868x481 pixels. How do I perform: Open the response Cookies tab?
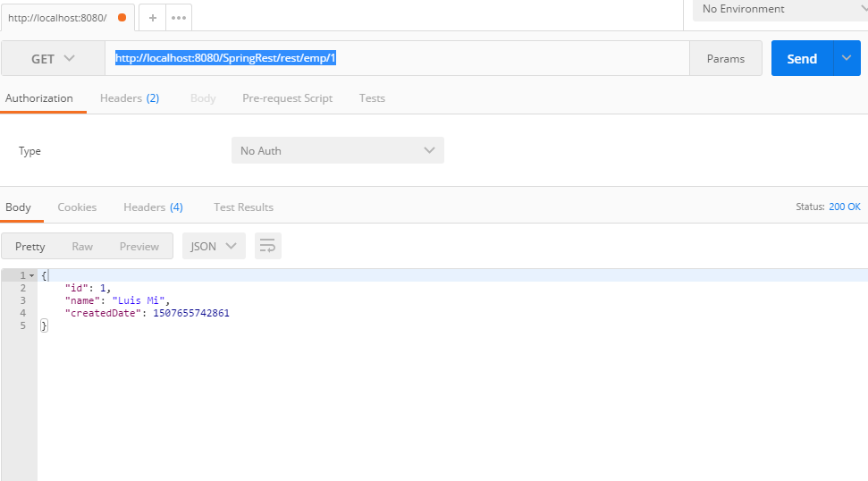pos(77,207)
